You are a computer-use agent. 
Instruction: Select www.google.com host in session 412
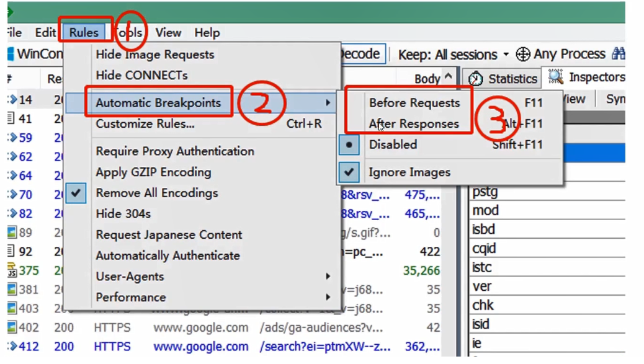point(201,347)
